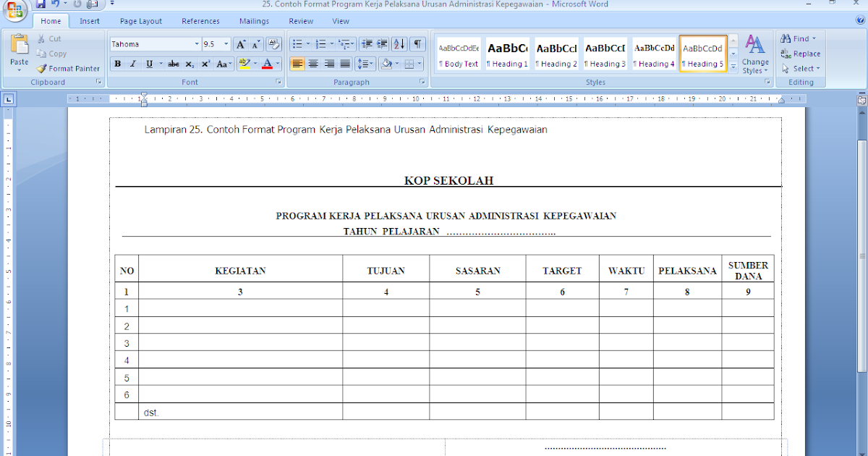Click the Sort icon in Paragraph group
Image resolution: width=868 pixels, height=456 pixels.
pos(399,43)
